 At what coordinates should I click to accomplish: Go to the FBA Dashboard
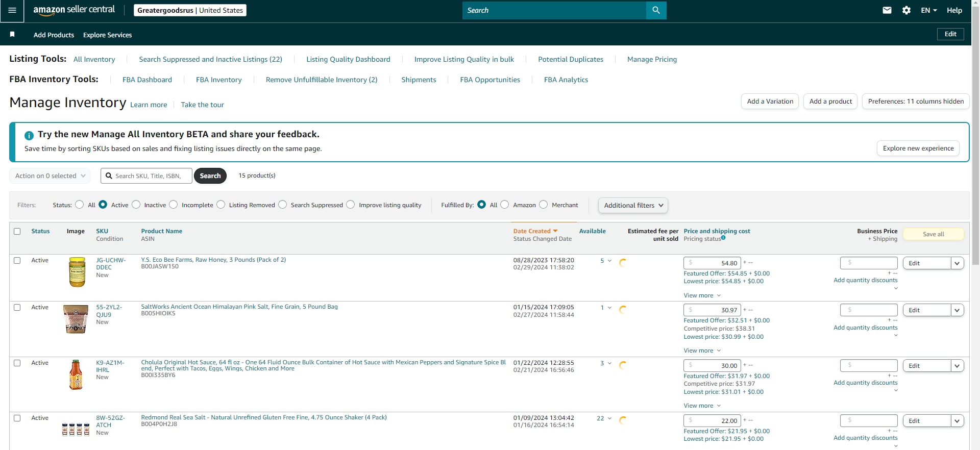pos(147,80)
